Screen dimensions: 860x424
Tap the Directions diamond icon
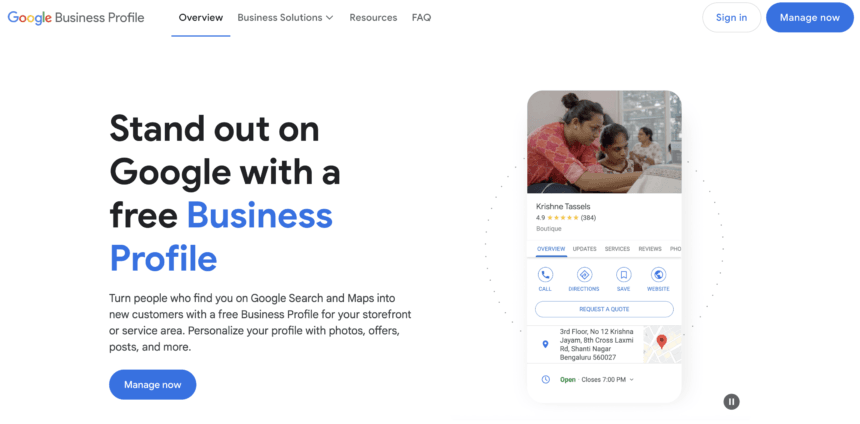pos(584,275)
